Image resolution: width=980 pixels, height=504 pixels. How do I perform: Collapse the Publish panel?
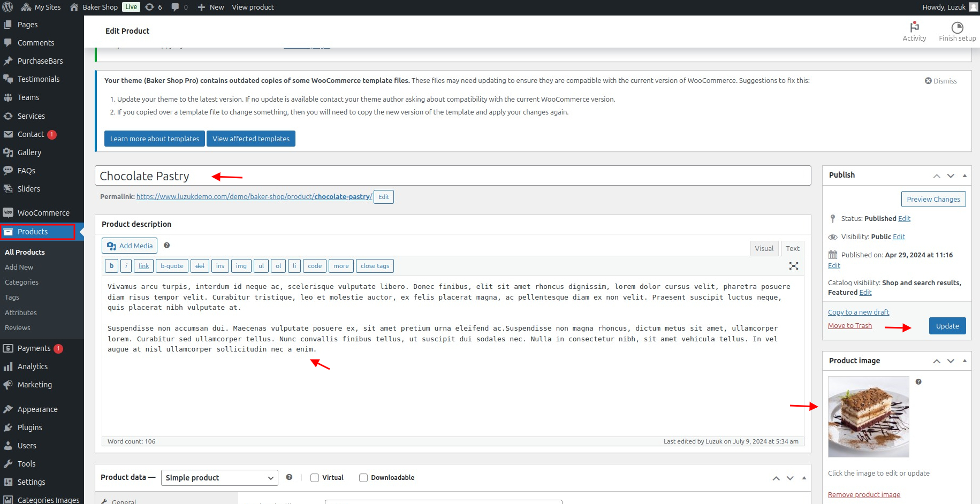coord(964,175)
